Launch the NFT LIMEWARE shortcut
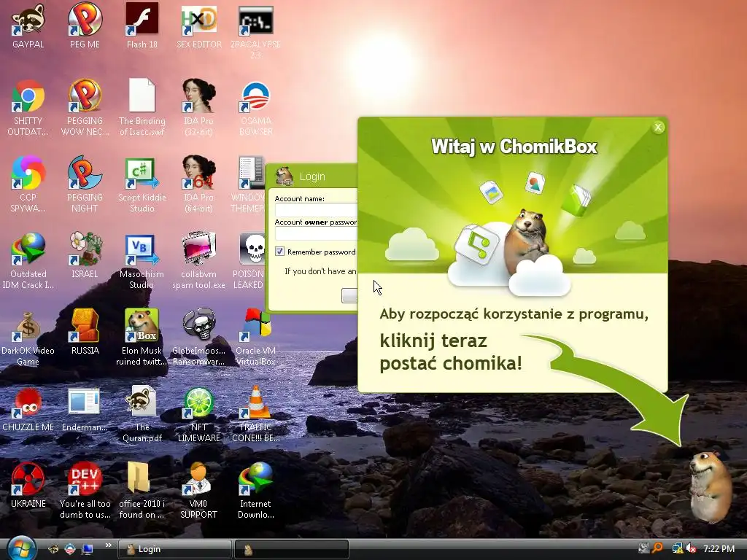Viewport: 747px width, 560px height. 198,414
